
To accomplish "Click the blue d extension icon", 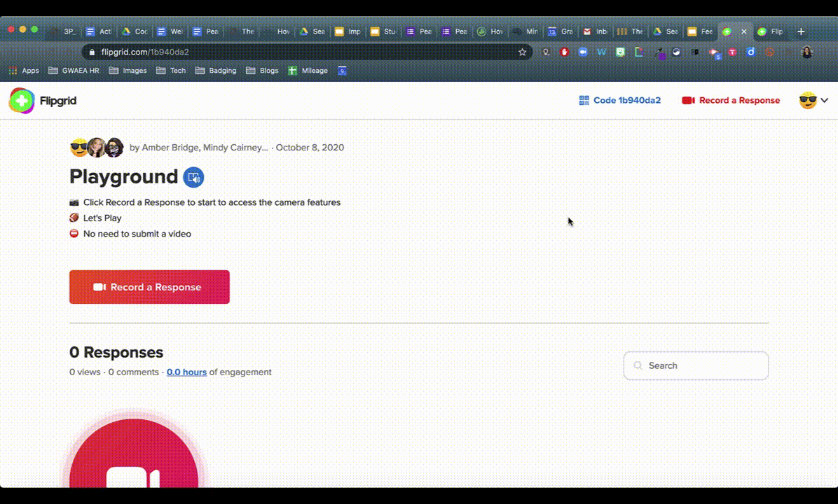I will (x=751, y=52).
